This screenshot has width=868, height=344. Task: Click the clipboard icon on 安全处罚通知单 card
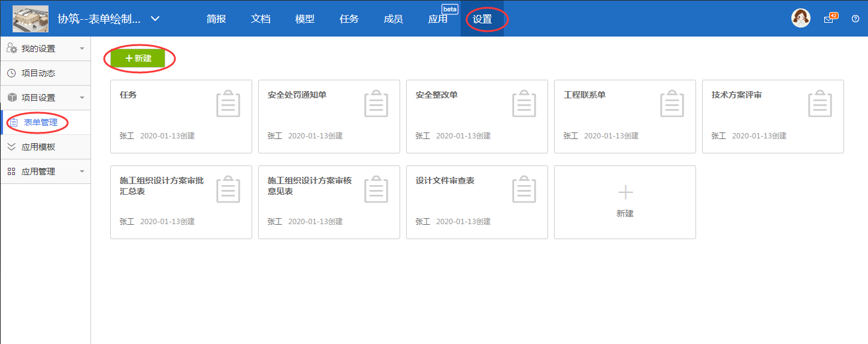376,104
